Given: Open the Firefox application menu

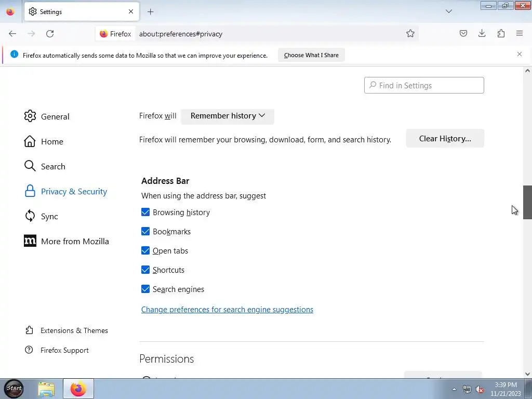Looking at the screenshot, I should click(520, 33).
